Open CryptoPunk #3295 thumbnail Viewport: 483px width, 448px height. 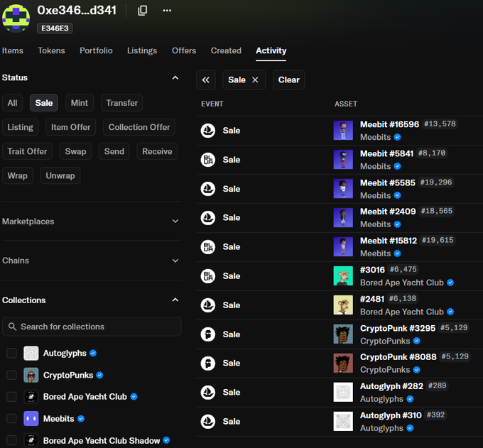(x=343, y=334)
